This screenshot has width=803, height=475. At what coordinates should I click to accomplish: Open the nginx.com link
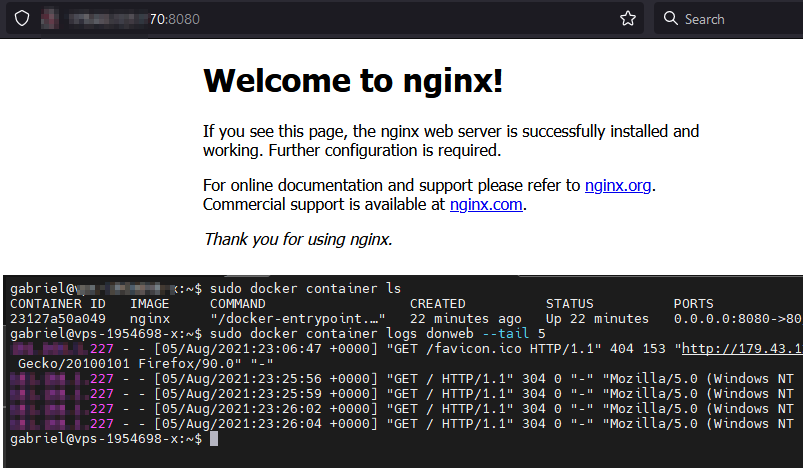pos(486,204)
